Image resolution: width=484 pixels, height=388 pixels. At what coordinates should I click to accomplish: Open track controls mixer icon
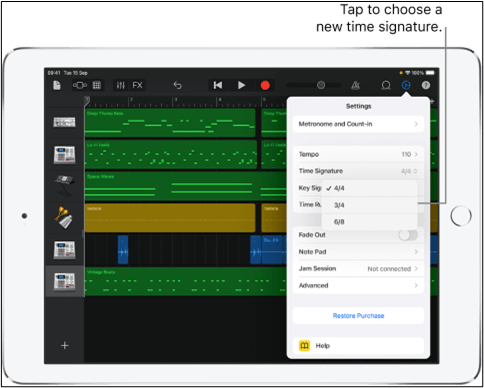[x=120, y=85]
